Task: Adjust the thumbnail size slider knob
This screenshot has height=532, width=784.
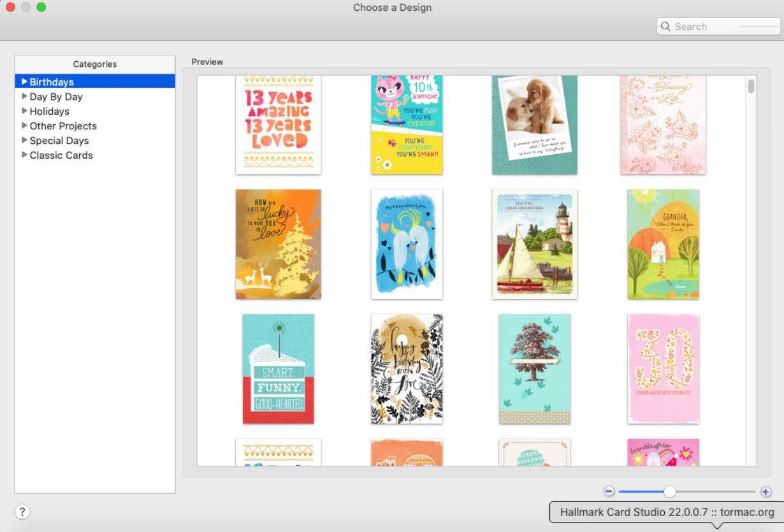Action: pyautogui.click(x=669, y=492)
